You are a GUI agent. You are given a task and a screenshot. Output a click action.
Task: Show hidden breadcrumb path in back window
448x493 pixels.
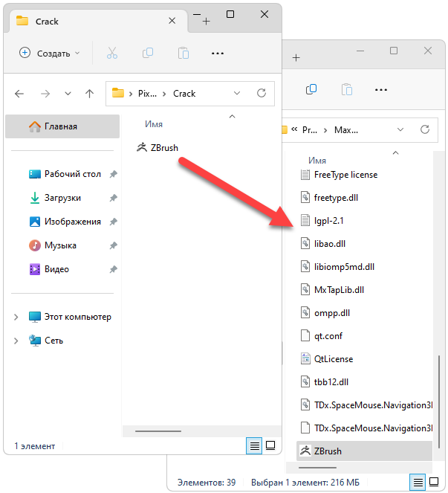(x=294, y=129)
